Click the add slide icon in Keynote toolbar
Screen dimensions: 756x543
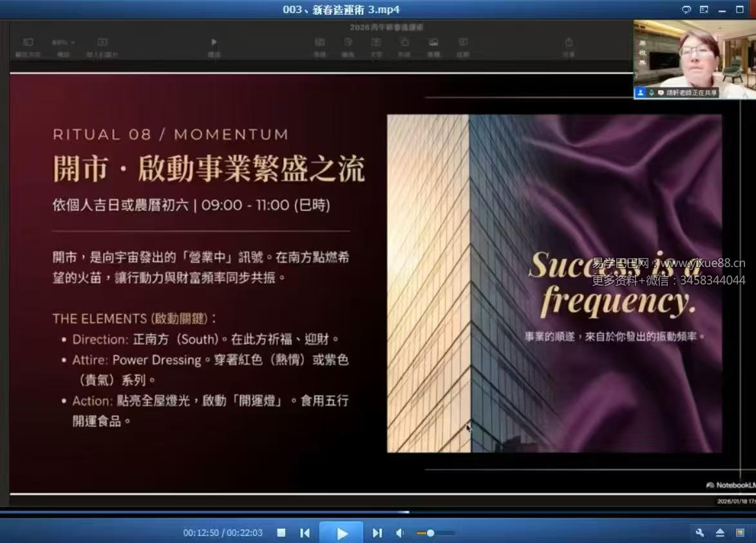coord(102,42)
